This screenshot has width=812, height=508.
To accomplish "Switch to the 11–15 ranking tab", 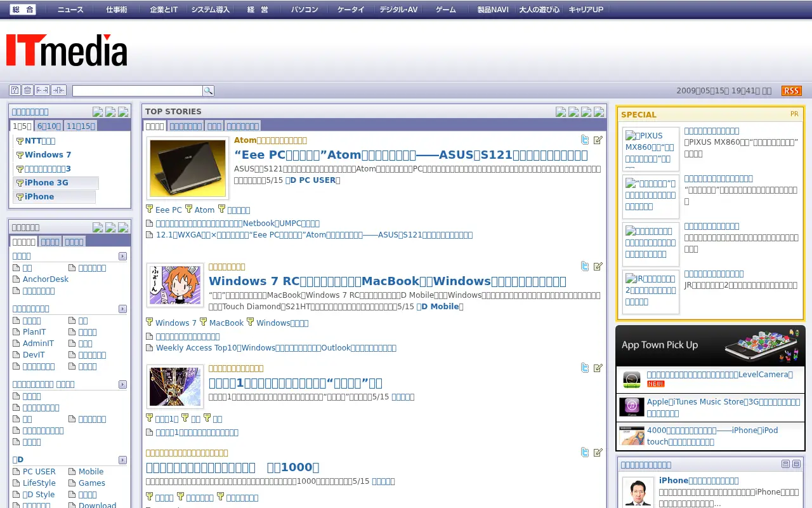I will click(81, 126).
